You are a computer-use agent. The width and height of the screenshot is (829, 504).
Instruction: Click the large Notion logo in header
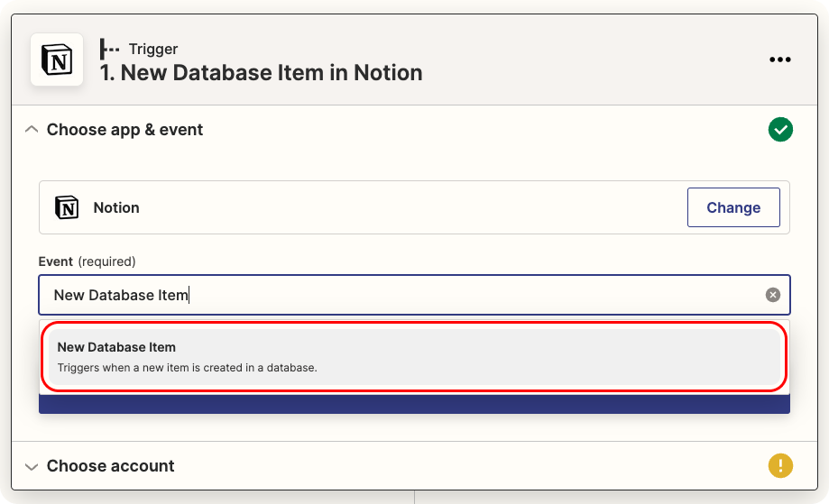click(57, 60)
